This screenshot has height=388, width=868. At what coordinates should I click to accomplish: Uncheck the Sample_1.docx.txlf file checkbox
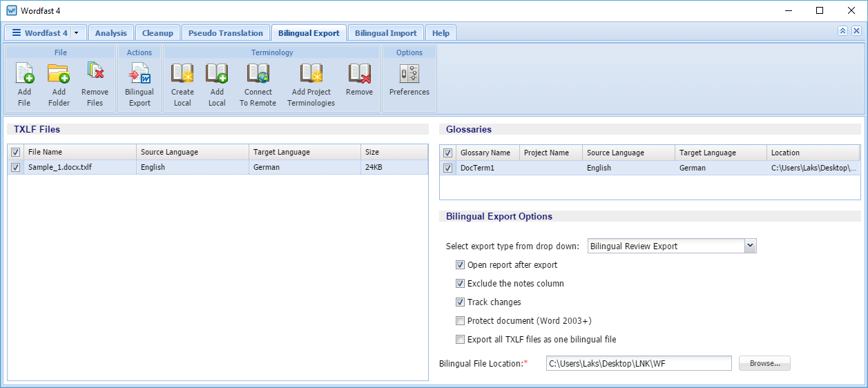[x=16, y=167]
